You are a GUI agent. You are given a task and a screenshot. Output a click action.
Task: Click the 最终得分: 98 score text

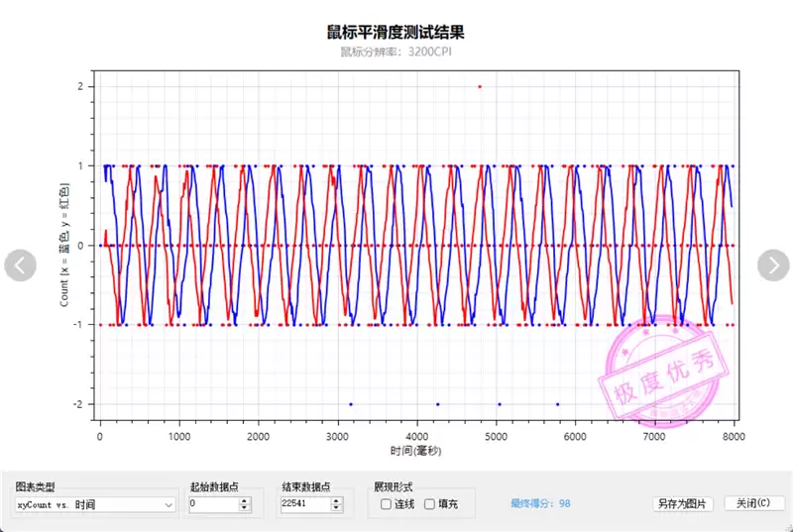[x=540, y=503]
